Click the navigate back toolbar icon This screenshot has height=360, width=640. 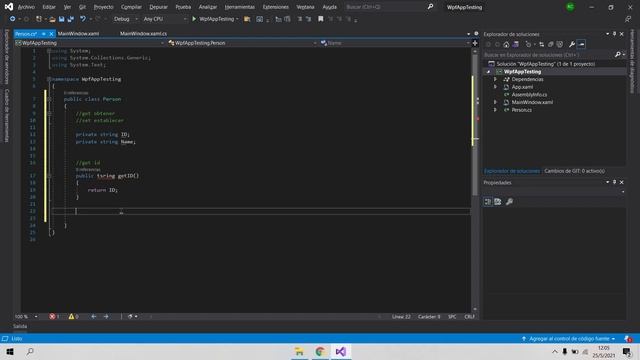13,19
